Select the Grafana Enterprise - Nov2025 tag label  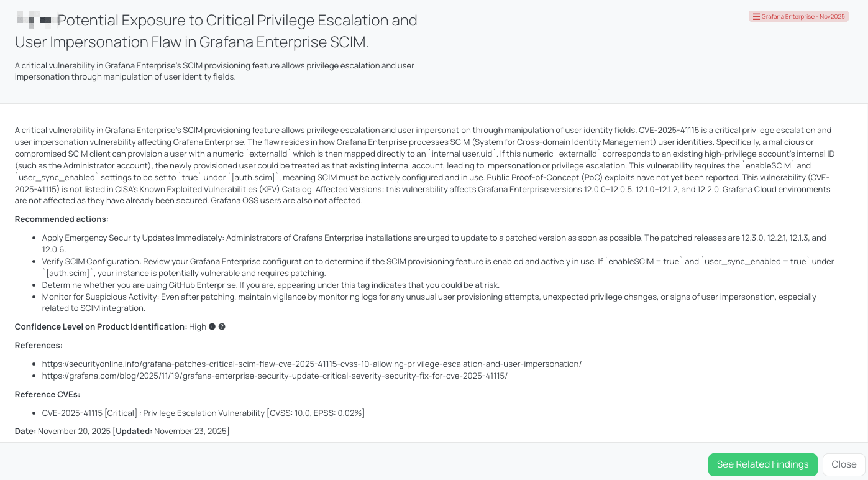(803, 17)
